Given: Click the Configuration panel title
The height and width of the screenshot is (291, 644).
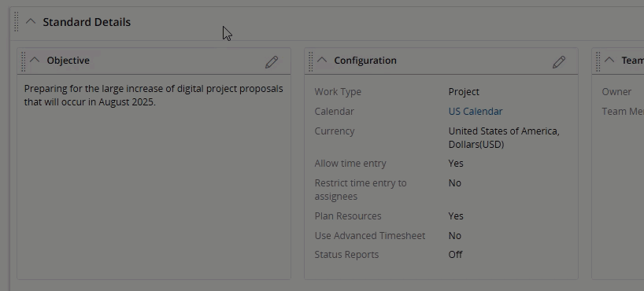Looking at the screenshot, I should pos(365,61).
